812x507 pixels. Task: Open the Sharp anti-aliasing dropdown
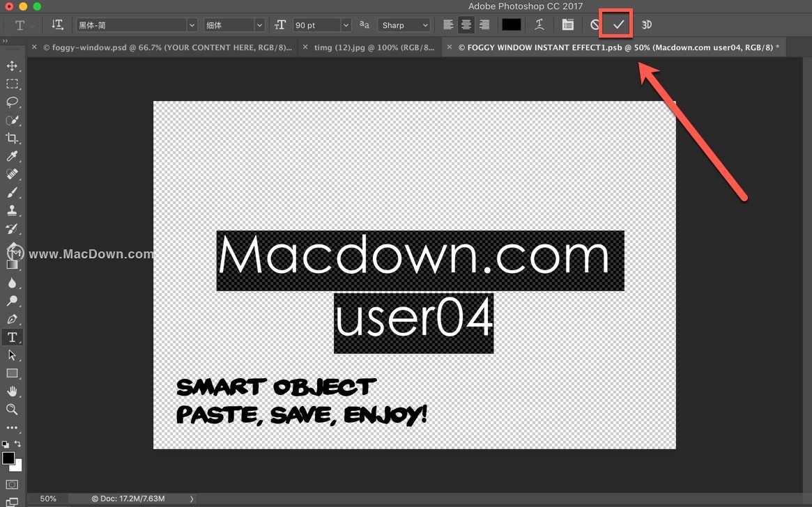click(x=404, y=25)
